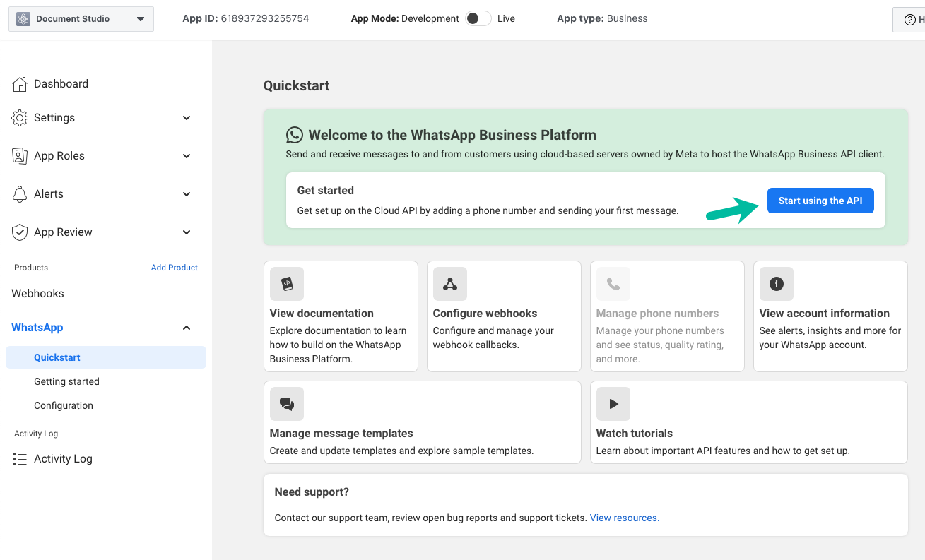Image resolution: width=925 pixels, height=560 pixels.
Task: Click the Products section label in sidebar
Action: pyautogui.click(x=31, y=268)
